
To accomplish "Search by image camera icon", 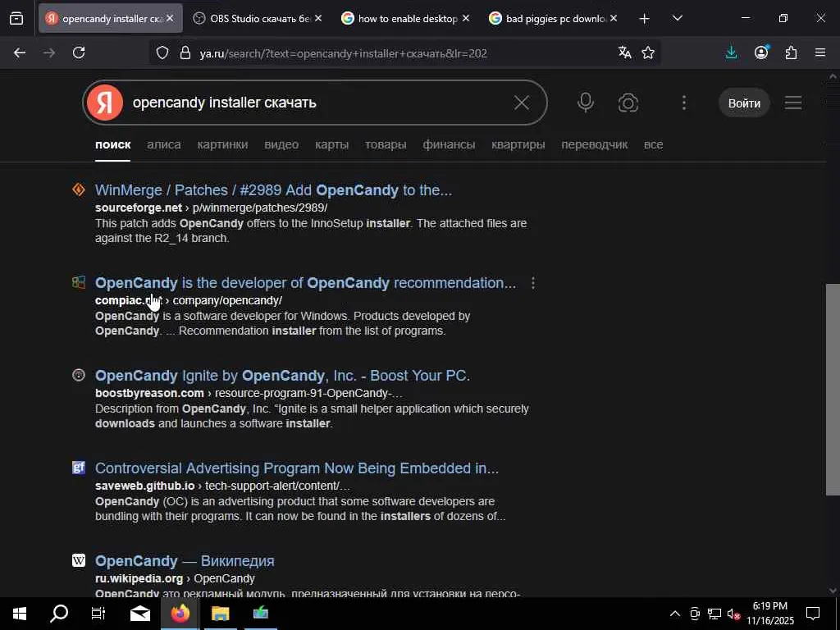I will point(628,103).
